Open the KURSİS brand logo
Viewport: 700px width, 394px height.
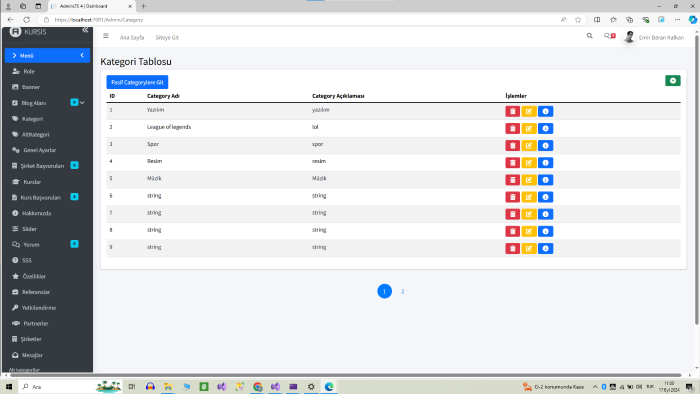tap(28, 32)
